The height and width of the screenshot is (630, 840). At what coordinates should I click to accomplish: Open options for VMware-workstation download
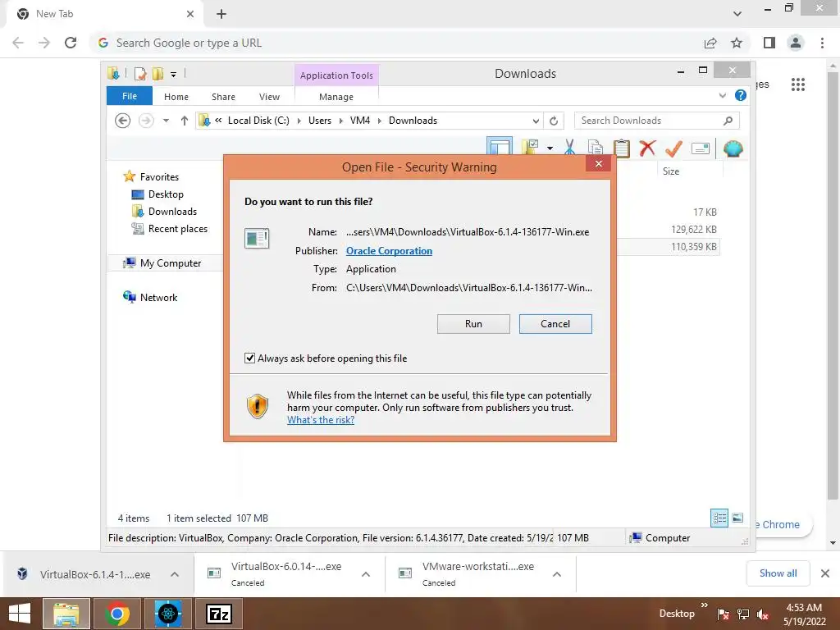point(557,574)
